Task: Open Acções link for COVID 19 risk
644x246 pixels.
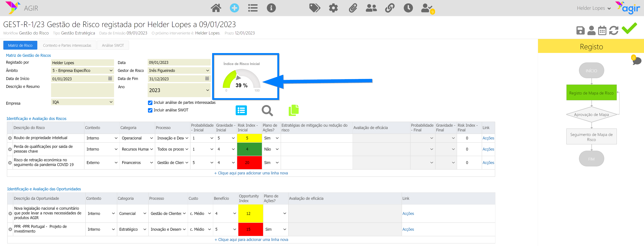Action: click(488, 162)
